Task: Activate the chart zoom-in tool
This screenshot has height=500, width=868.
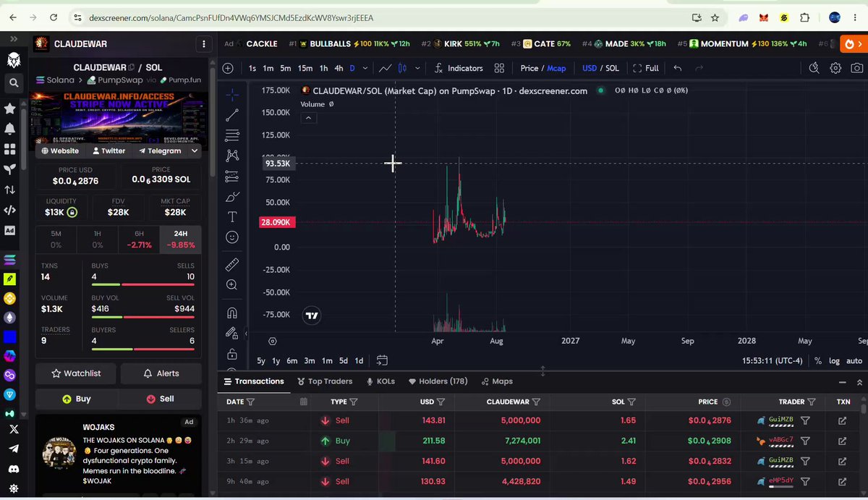Action: 232,285
